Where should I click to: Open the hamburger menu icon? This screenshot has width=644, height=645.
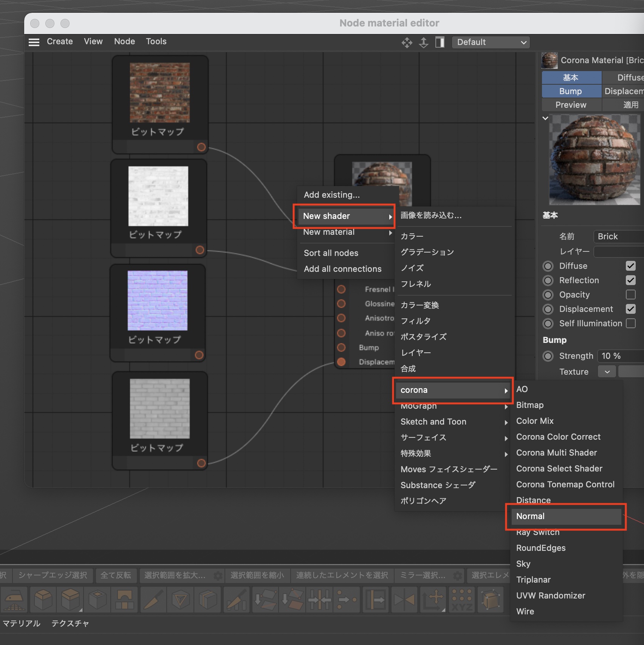coord(34,42)
